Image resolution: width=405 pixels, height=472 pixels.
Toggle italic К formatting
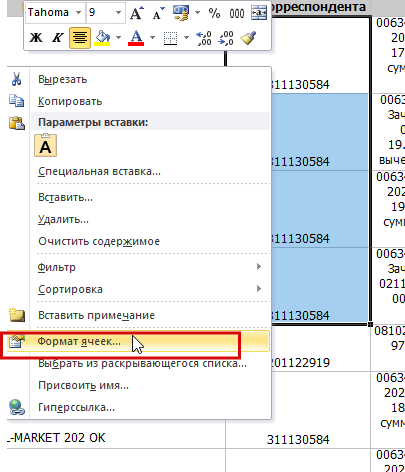tap(57, 38)
